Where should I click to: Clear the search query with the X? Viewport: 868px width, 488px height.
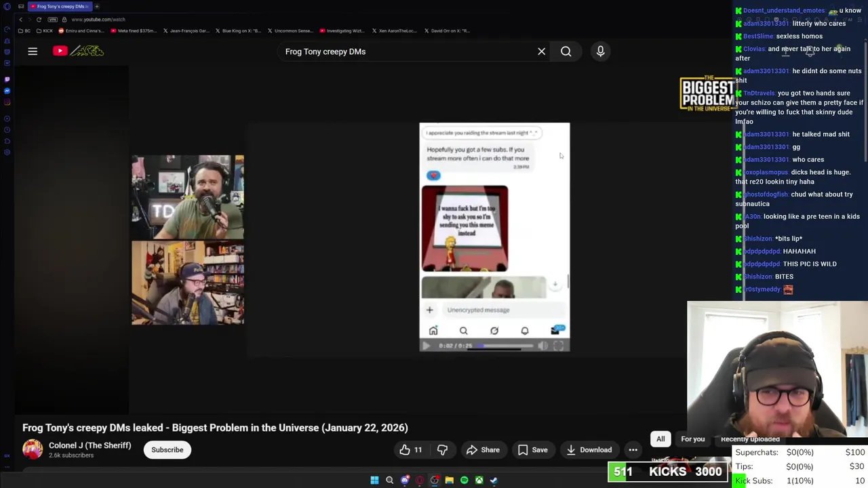tap(541, 52)
